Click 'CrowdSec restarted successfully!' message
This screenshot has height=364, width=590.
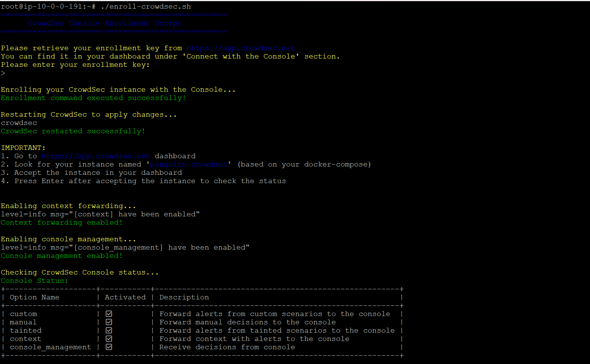[x=73, y=131]
